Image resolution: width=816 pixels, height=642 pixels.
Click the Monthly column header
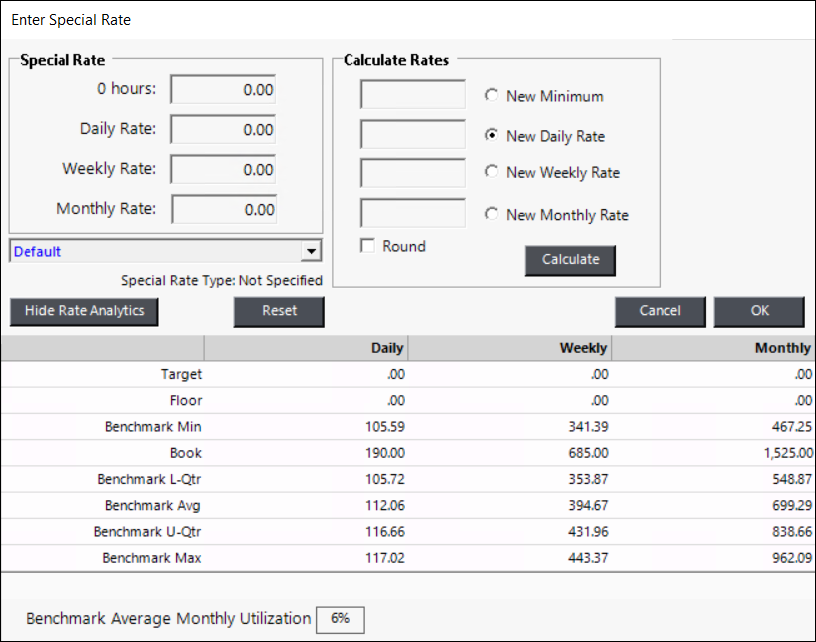pos(712,348)
